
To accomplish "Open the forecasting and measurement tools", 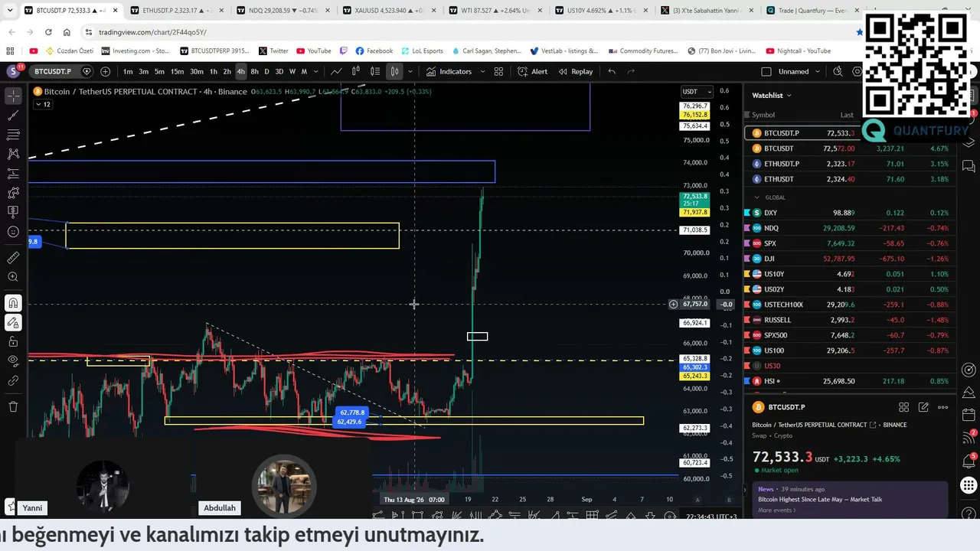I will point(13,174).
